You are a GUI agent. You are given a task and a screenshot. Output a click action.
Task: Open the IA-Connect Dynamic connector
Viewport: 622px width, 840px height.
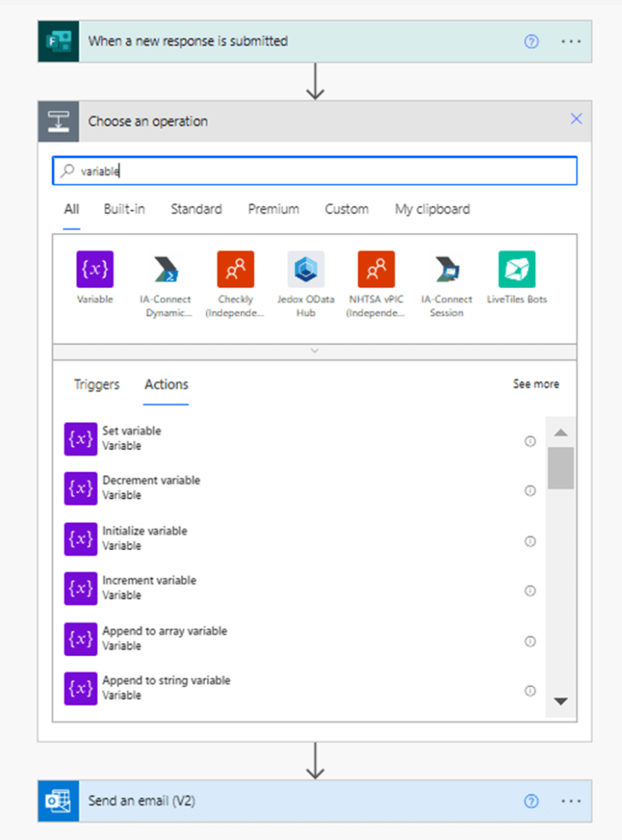pyautogui.click(x=166, y=269)
